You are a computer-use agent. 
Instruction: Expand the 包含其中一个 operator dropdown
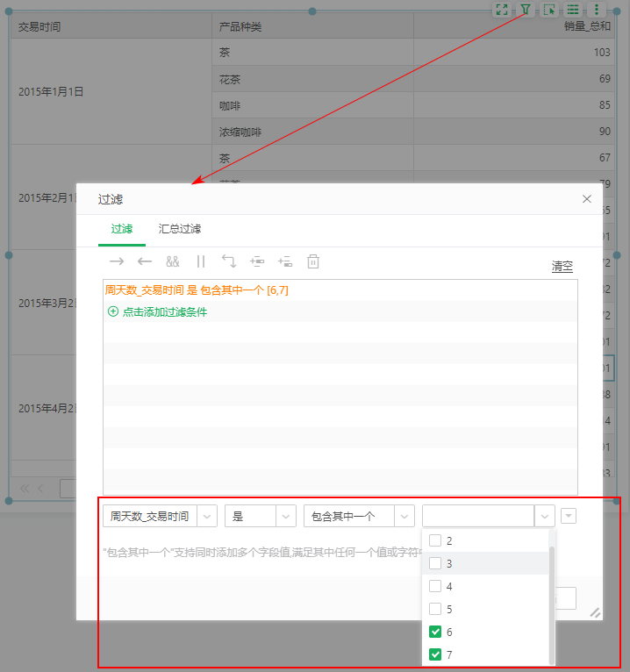point(404,517)
